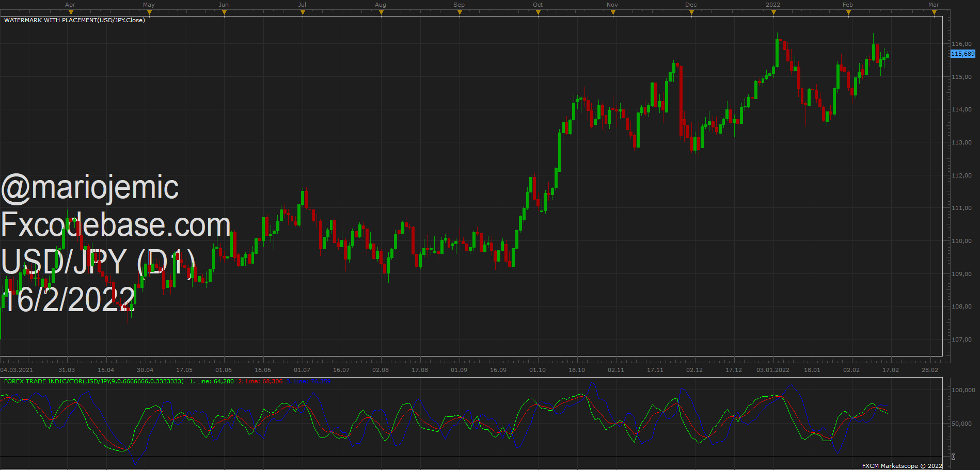Click the 17.08 date label
The height and width of the screenshot is (470, 980).
click(x=420, y=370)
